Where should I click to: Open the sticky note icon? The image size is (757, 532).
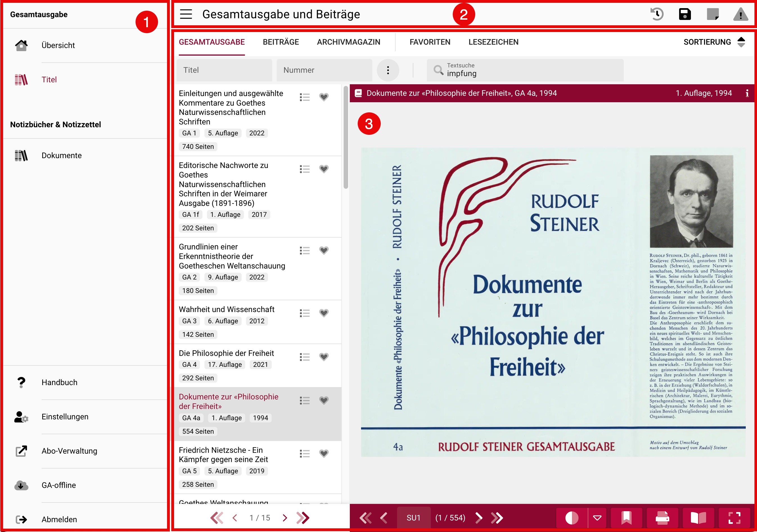(x=713, y=14)
